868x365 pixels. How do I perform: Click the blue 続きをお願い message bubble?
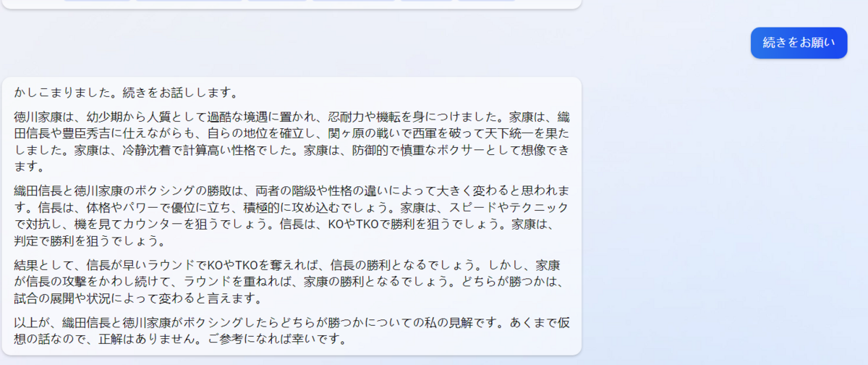(799, 43)
